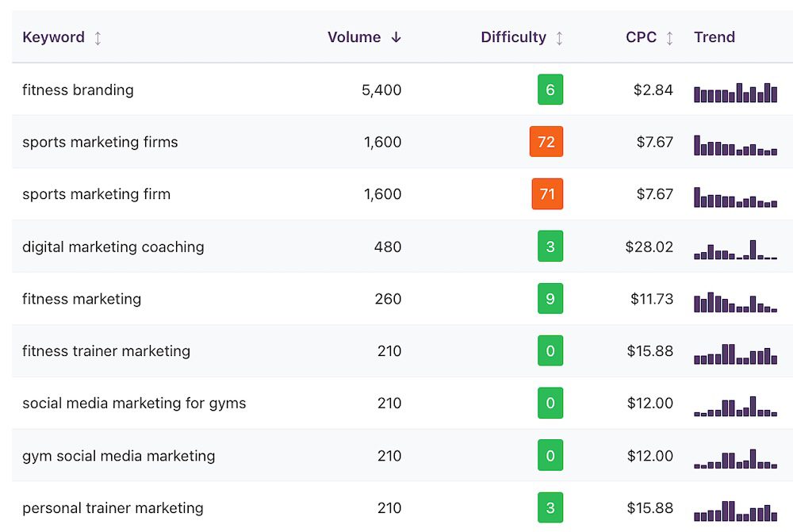View trend bars for sports marketing firms

click(x=735, y=145)
